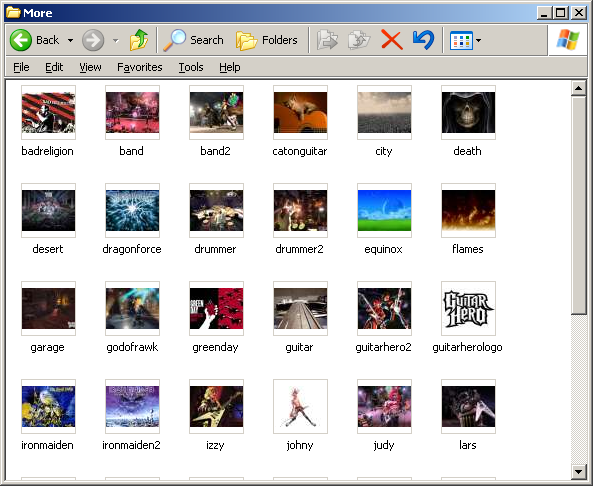Image resolution: width=593 pixels, height=486 pixels.
Task: Maximize the More window
Action: click(561, 13)
